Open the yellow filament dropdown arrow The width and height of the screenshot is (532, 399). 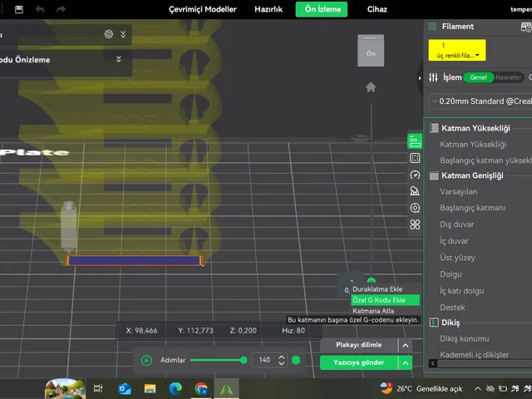pyautogui.click(x=477, y=56)
